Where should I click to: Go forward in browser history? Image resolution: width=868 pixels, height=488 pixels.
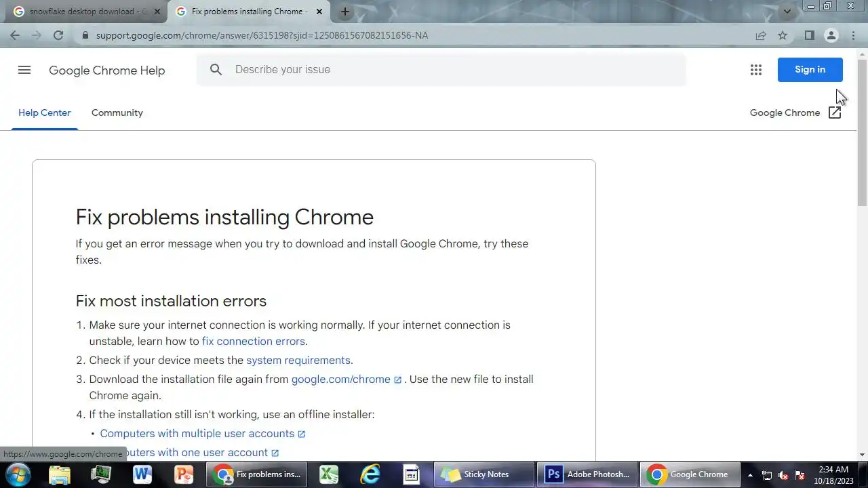[37, 35]
